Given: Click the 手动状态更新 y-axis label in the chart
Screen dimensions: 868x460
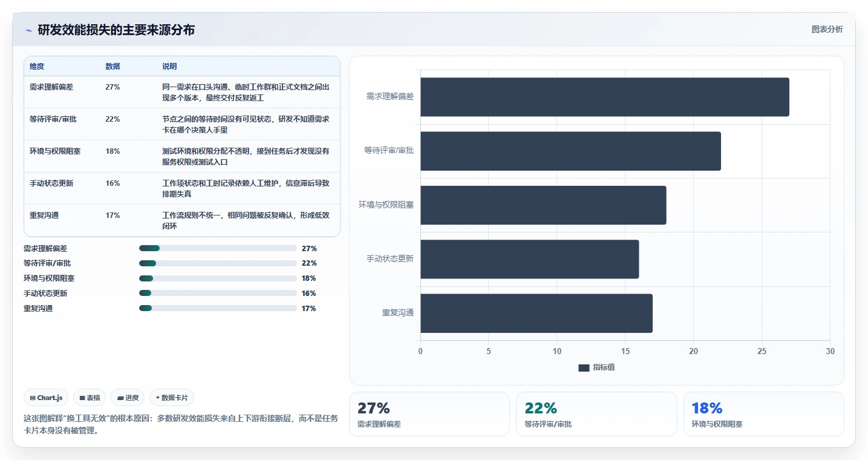Looking at the screenshot, I should tap(390, 259).
